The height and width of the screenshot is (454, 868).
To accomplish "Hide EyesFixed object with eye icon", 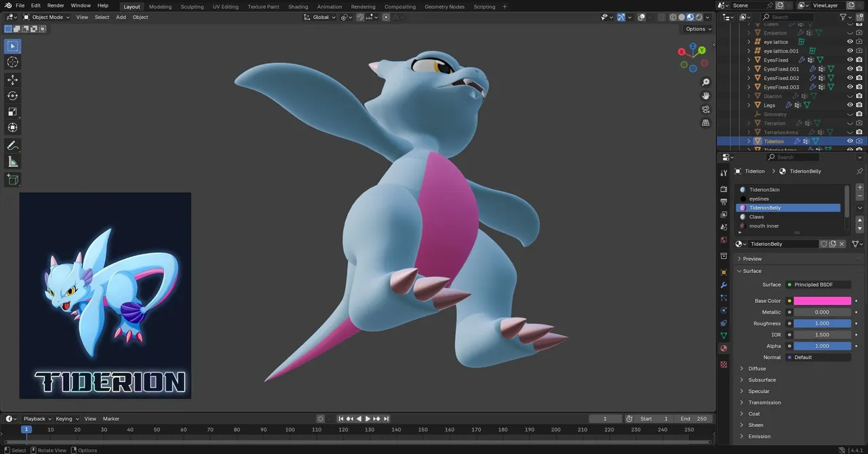I will [x=850, y=60].
